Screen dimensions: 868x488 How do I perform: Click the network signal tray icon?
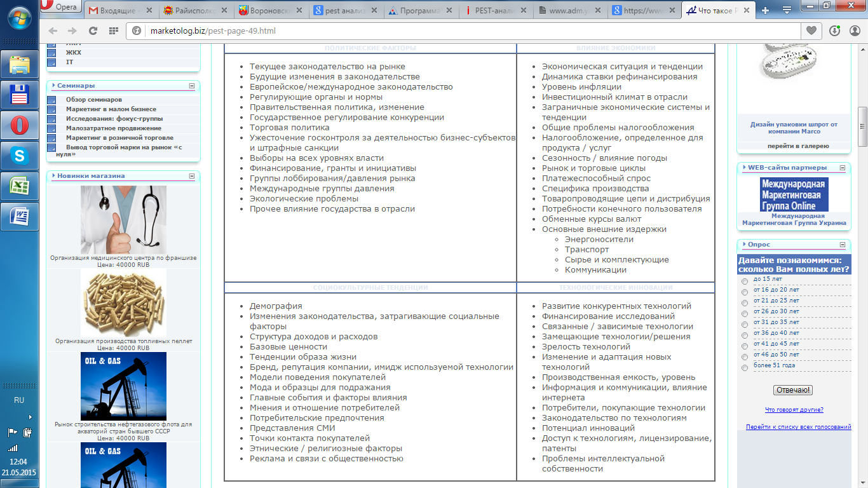coord(13,448)
